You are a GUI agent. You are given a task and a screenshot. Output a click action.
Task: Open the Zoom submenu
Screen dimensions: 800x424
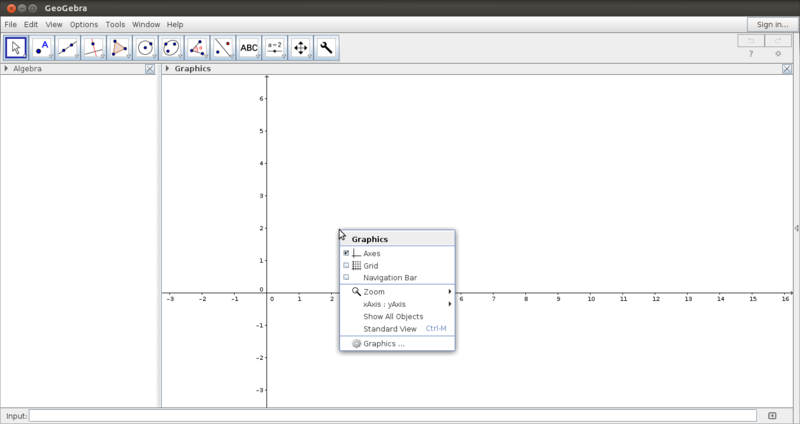pyautogui.click(x=397, y=292)
